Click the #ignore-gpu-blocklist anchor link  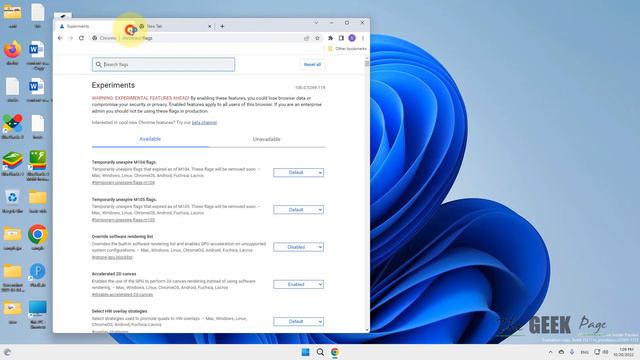(x=112, y=257)
